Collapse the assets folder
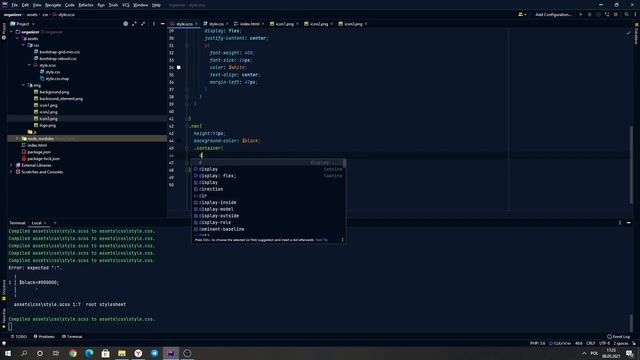640x360 pixels. [x=18, y=39]
